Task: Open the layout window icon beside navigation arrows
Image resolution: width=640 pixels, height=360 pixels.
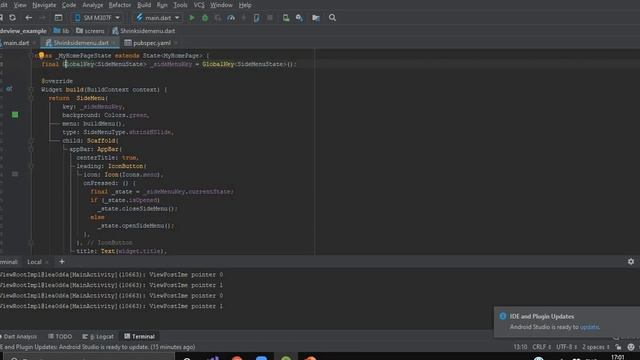Action: pyautogui.click(x=58, y=18)
